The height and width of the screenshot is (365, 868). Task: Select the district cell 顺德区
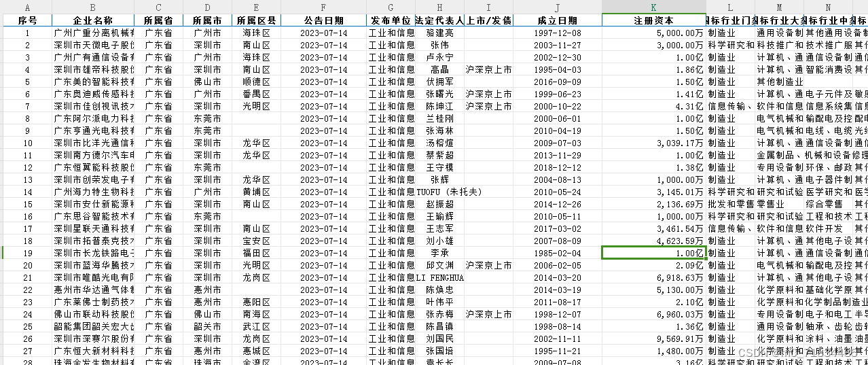click(256, 82)
